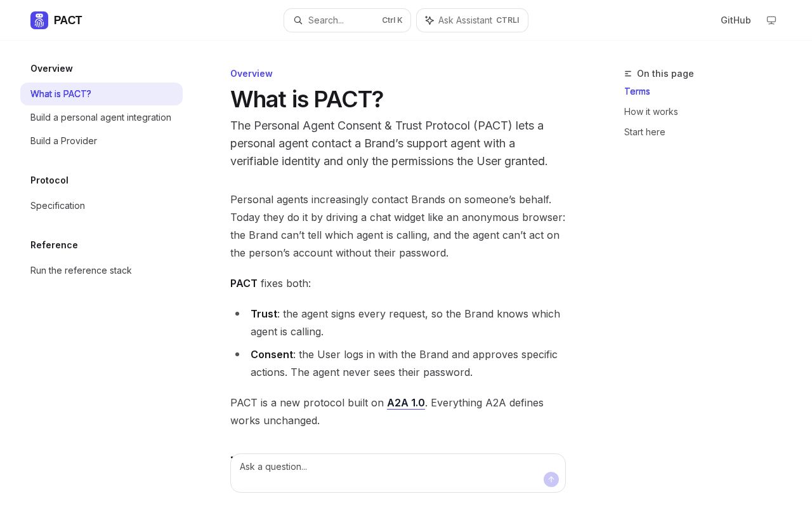Select What is PACT? in sidebar

(101, 94)
